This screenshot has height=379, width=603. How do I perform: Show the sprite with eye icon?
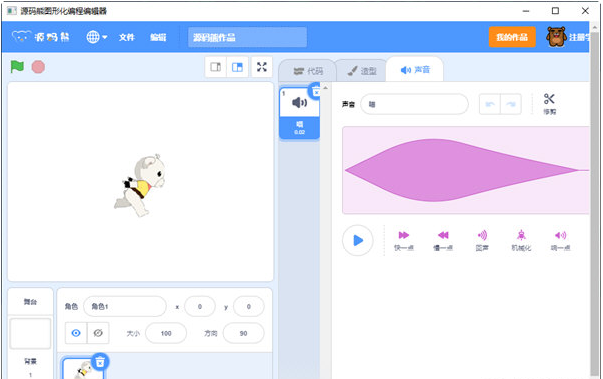tap(76, 333)
